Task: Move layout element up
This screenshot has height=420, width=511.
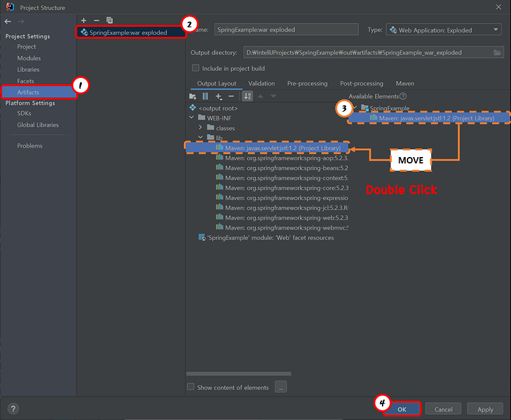Action: [x=261, y=96]
